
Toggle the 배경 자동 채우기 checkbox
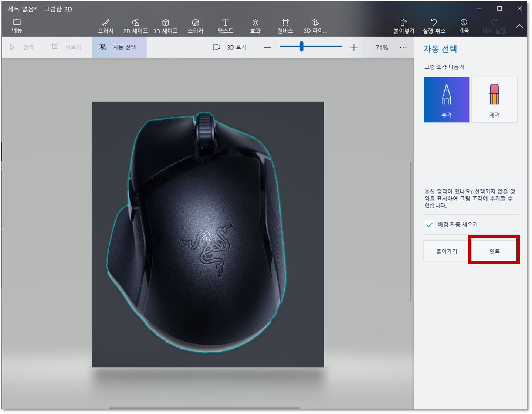(430, 225)
